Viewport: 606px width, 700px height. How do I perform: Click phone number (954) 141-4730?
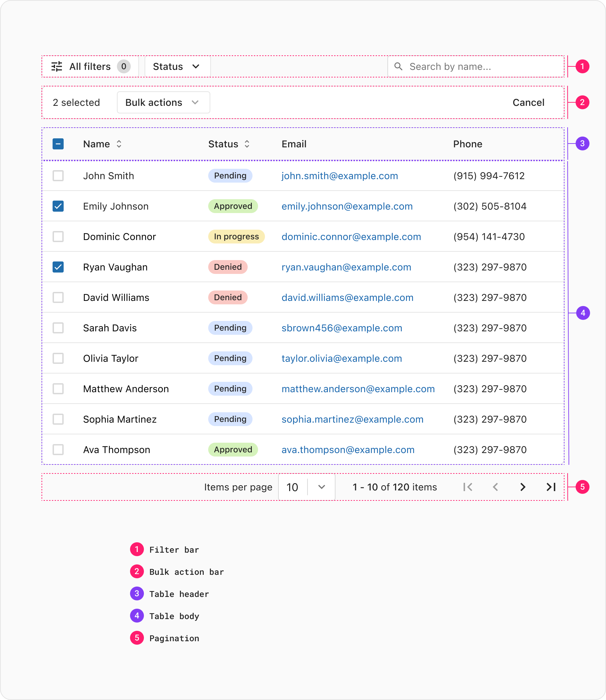pos(489,237)
